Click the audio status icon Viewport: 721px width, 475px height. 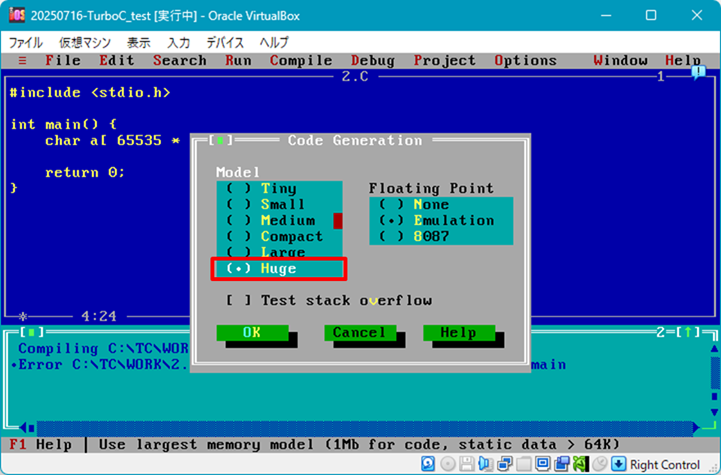485,464
